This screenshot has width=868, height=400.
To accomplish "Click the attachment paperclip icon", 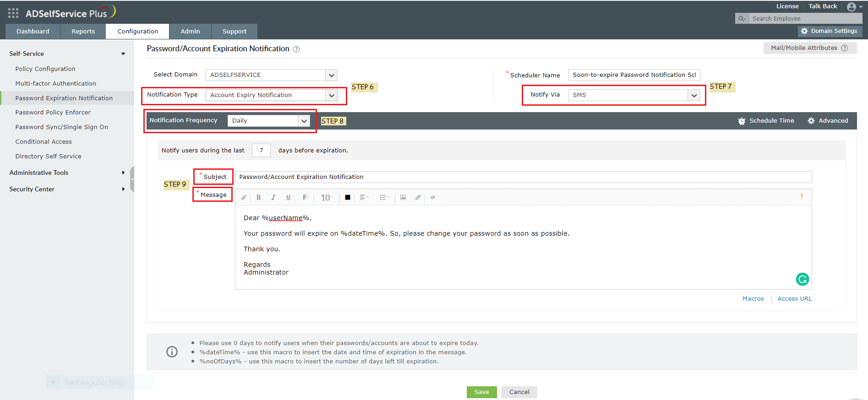I will click(244, 197).
